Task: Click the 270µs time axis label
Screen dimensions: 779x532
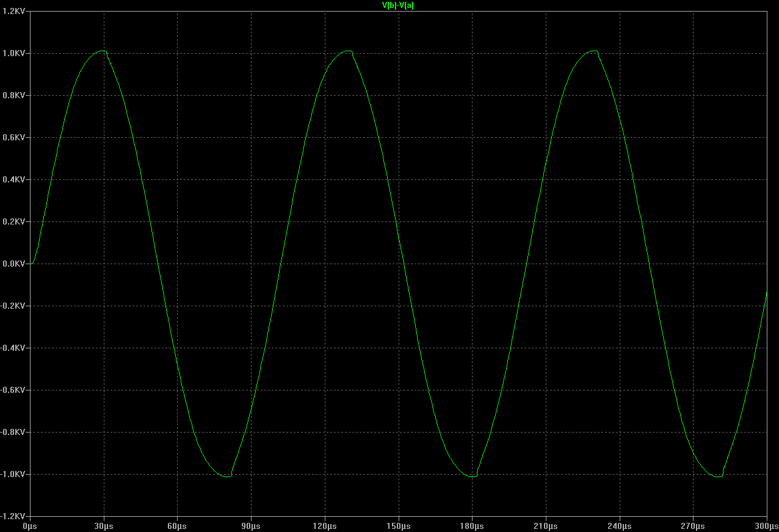Action: [693, 525]
